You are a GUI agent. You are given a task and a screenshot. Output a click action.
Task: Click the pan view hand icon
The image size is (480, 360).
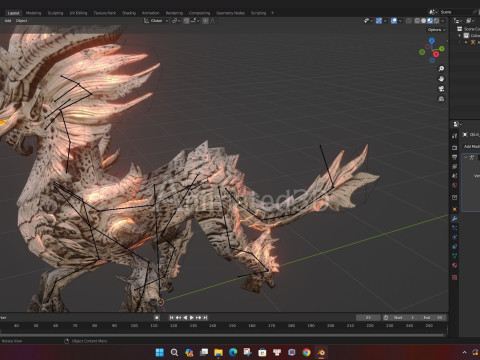[441, 79]
